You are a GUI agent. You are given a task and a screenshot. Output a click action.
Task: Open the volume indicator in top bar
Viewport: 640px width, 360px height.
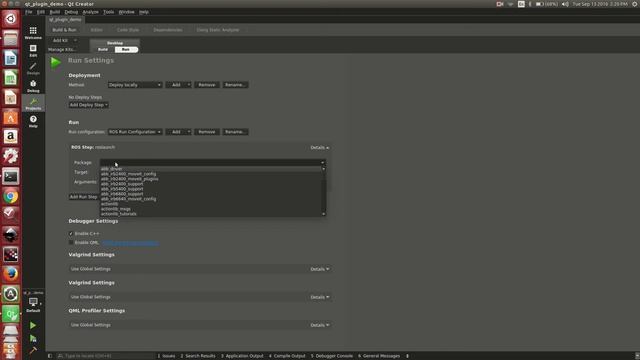(x=565, y=4)
